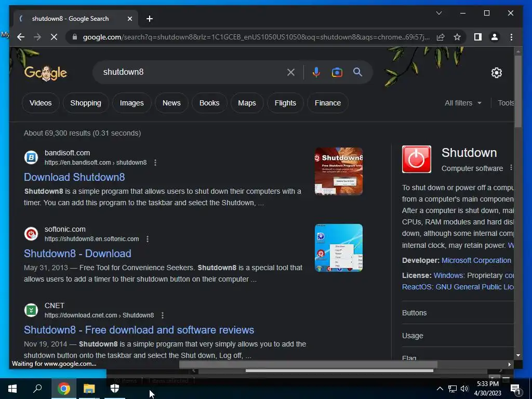Open network status tray icon
532x399 pixels.
453,389
